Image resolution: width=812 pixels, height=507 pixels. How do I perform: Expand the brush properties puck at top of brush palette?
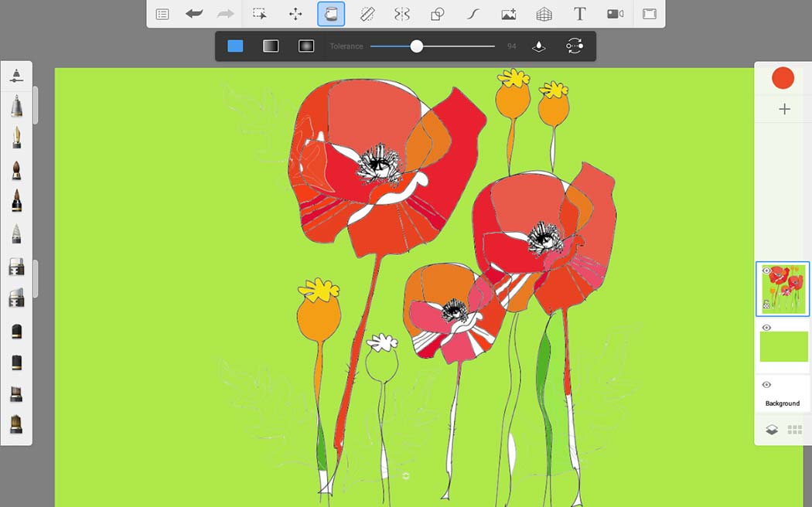(16, 76)
